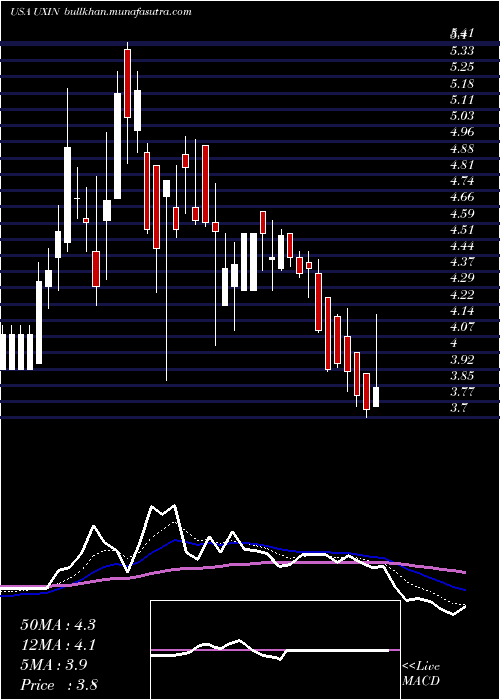The height and width of the screenshot is (700, 500).
Task: Select the 5.25 price axis label
Action: coord(462,67)
